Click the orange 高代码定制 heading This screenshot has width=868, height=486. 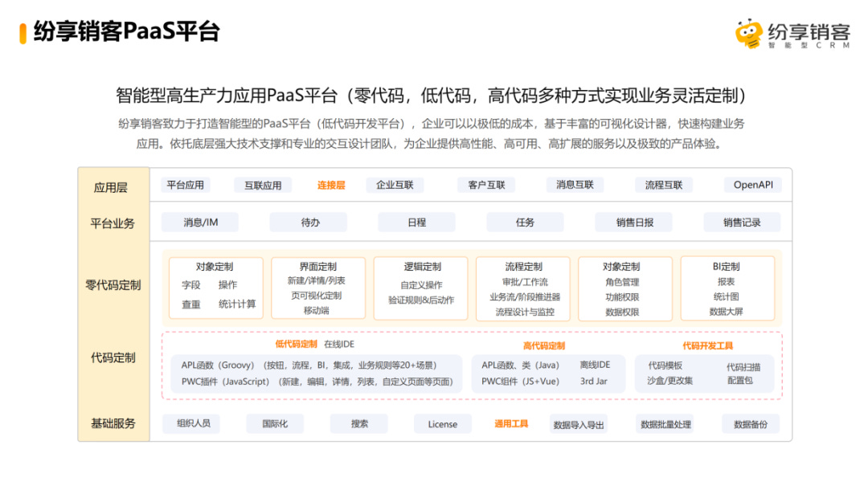[543, 345]
